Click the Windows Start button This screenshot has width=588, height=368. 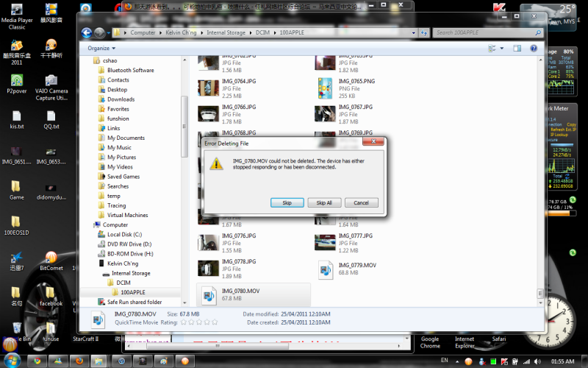coord(10,361)
